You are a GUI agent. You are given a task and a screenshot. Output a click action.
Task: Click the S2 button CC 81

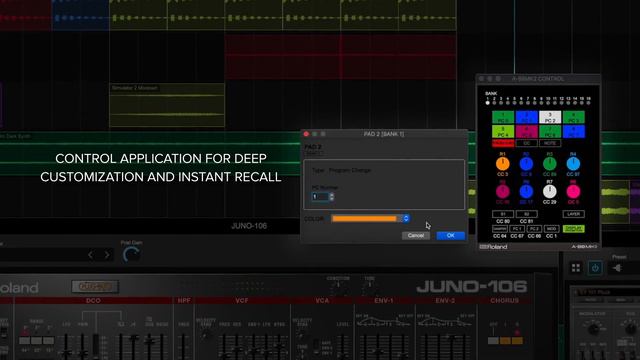tap(527, 214)
